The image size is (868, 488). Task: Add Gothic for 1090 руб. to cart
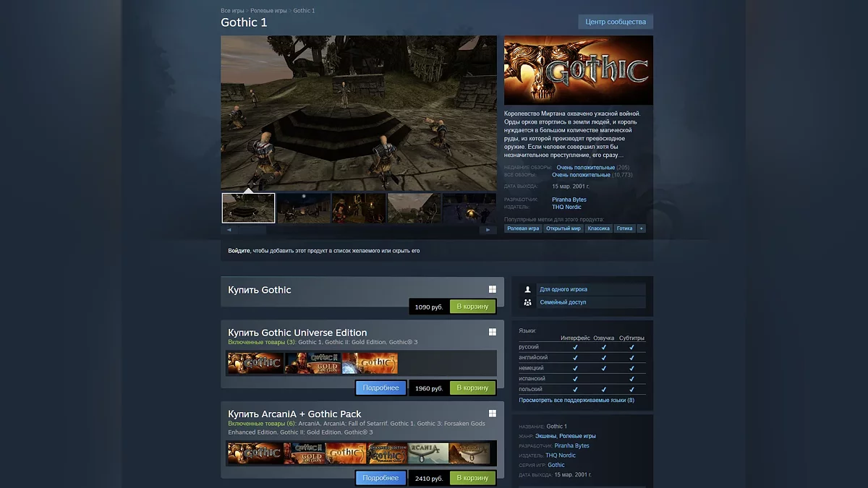click(x=473, y=307)
